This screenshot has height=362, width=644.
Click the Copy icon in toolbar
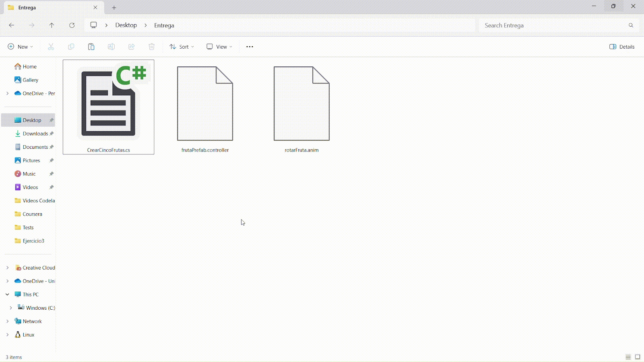click(71, 47)
